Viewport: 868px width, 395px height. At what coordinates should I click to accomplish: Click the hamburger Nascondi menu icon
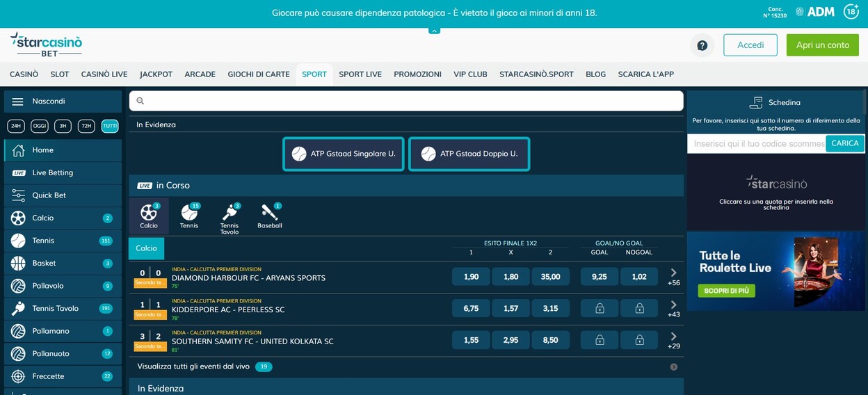(17, 102)
